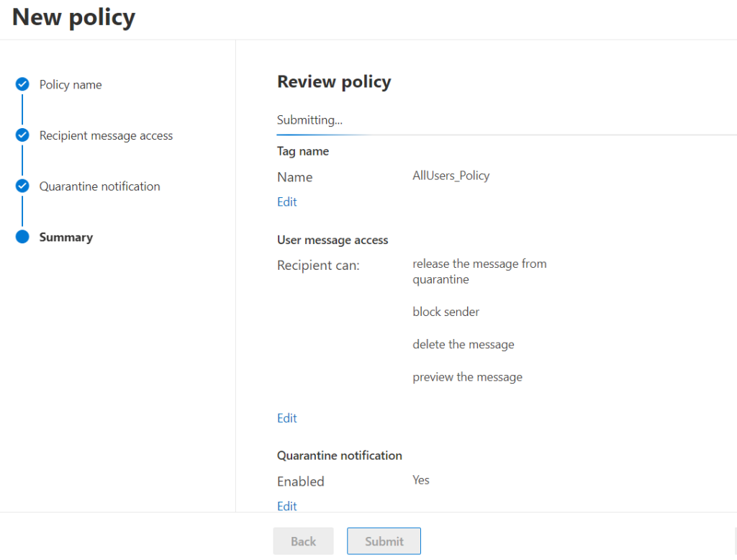The image size is (737, 560).
Task: Click the 'block sender' permission text
Action: point(446,312)
